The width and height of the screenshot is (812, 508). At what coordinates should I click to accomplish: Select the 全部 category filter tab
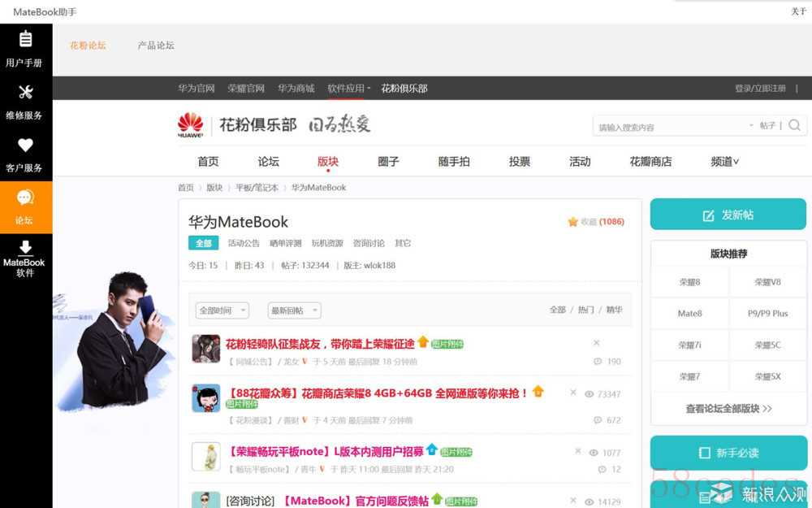click(x=204, y=243)
